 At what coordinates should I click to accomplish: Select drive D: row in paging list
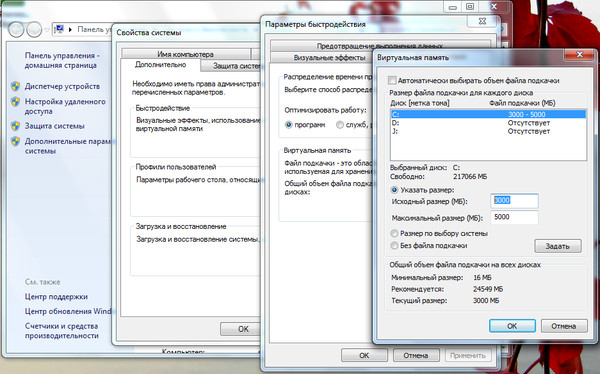[488, 122]
